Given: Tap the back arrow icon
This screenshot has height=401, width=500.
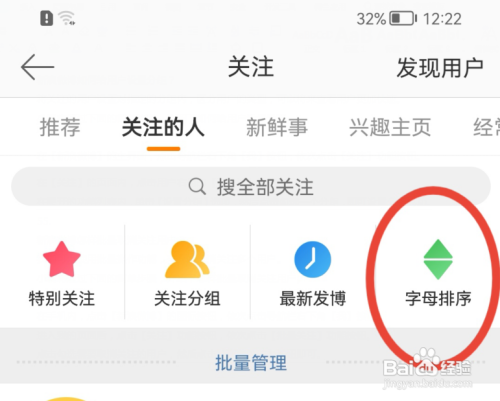Looking at the screenshot, I should (x=37, y=67).
